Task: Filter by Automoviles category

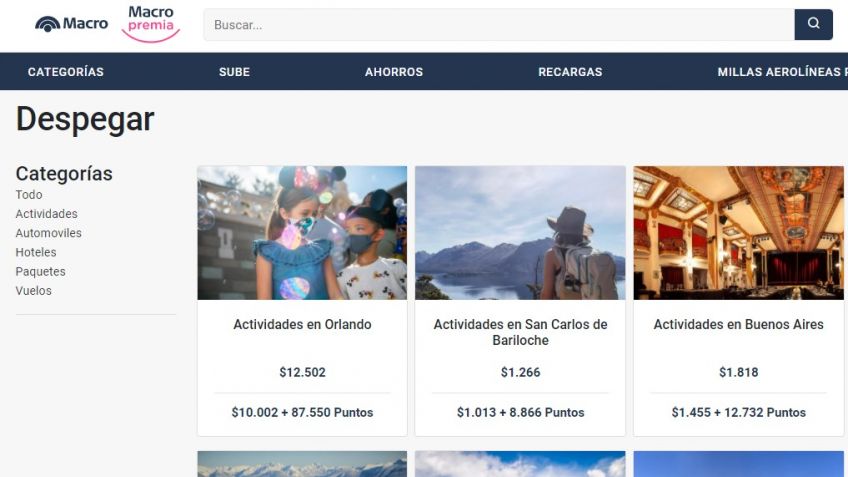Action: click(x=49, y=233)
